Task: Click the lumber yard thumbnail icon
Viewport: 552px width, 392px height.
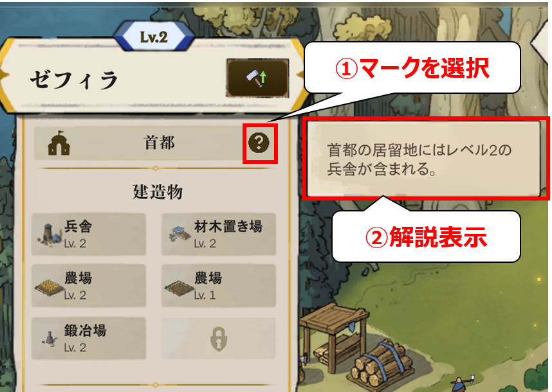Action: (179, 233)
